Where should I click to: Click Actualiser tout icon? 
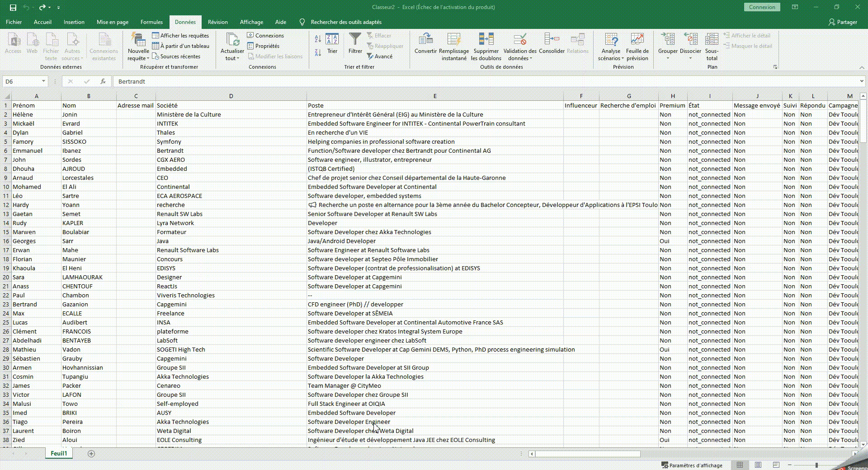click(232, 46)
